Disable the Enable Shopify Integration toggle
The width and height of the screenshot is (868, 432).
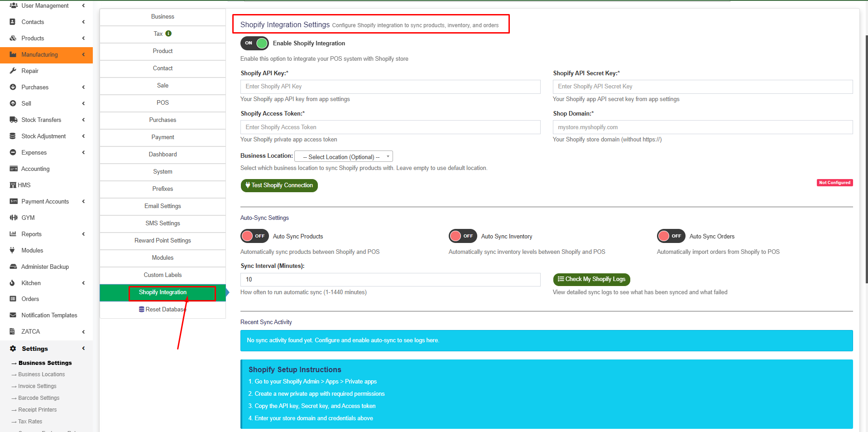(254, 43)
